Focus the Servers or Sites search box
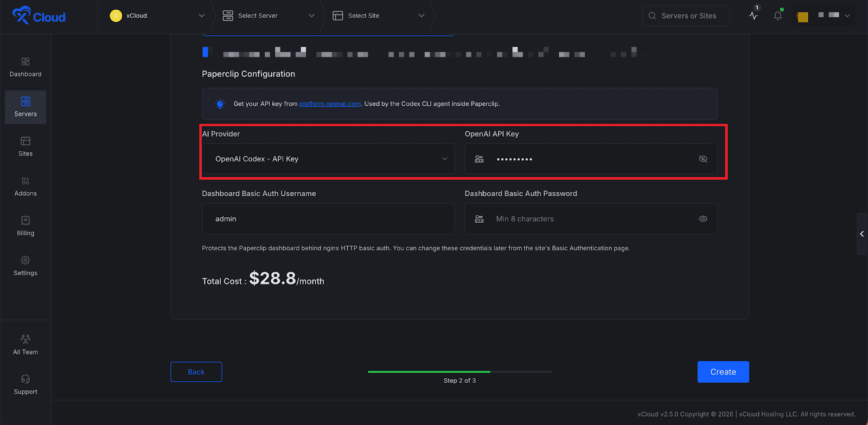 [x=686, y=16]
